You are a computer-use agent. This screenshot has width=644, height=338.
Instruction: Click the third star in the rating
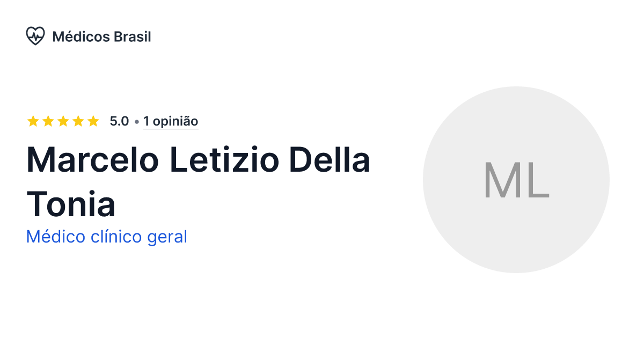pyautogui.click(x=63, y=121)
